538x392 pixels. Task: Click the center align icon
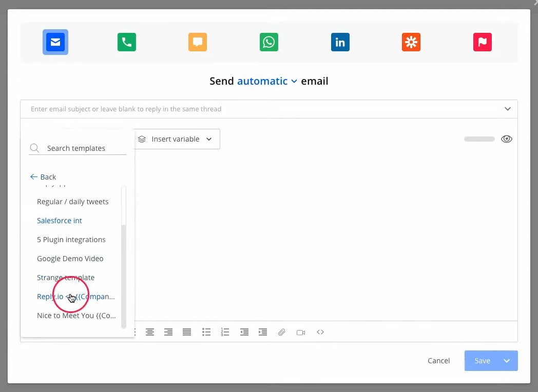[149, 332]
